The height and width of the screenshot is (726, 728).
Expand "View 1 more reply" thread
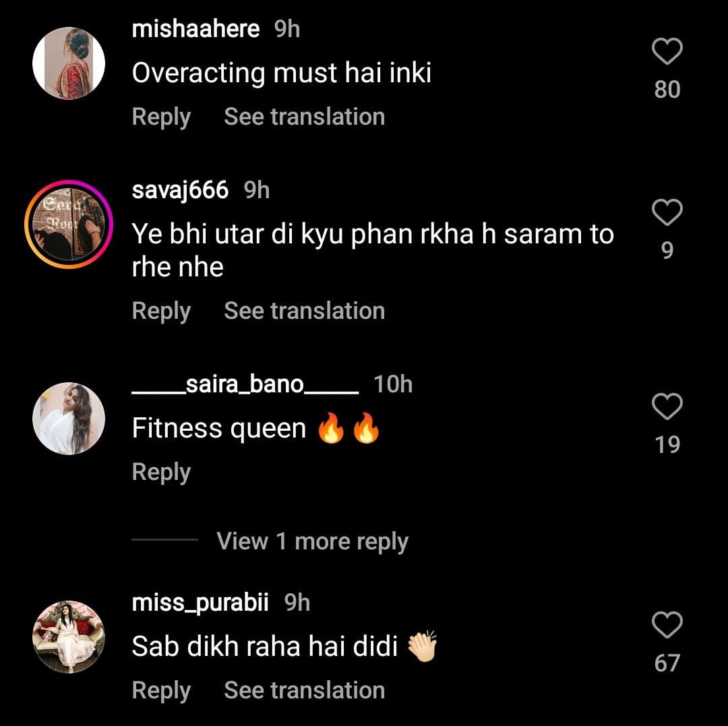coord(312,541)
